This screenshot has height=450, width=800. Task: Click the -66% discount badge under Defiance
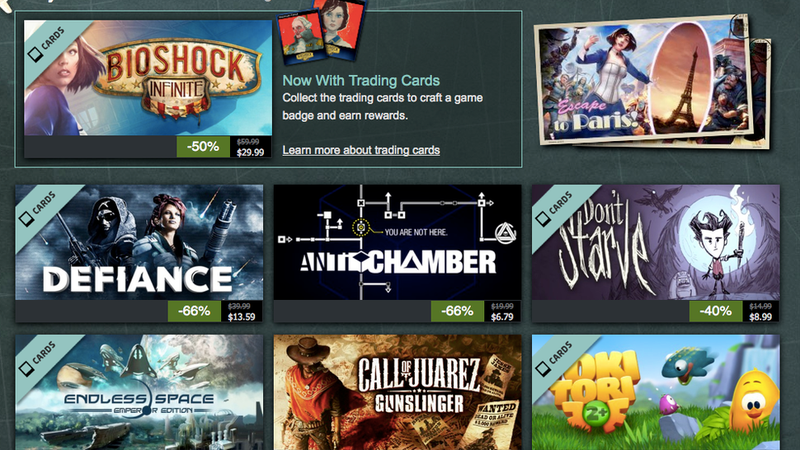click(x=194, y=311)
